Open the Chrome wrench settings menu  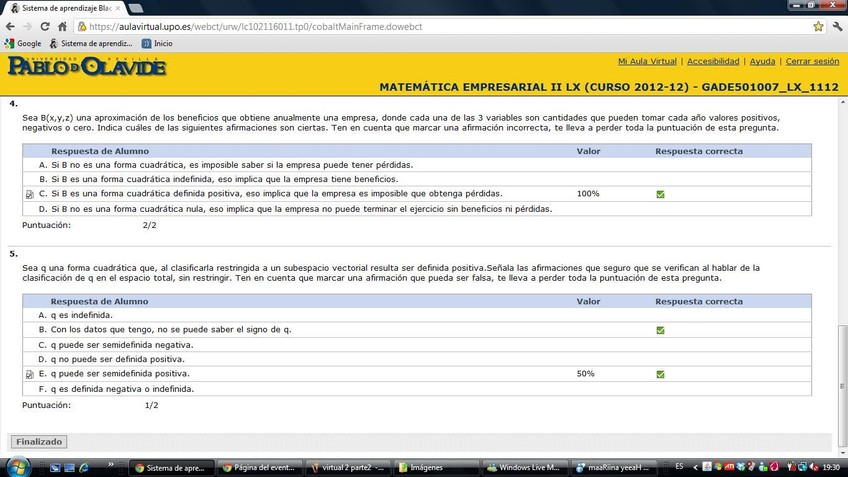(837, 26)
